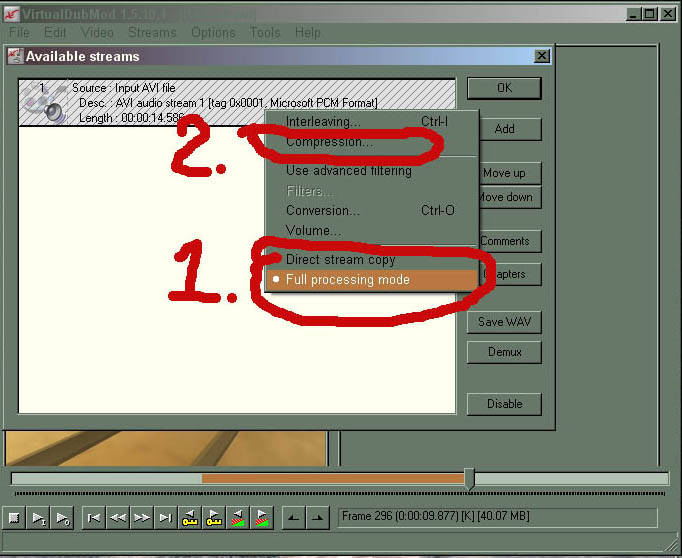This screenshot has width=682, height=558.
Task: Choose Interleaving from the context menu
Action: (x=372, y=122)
